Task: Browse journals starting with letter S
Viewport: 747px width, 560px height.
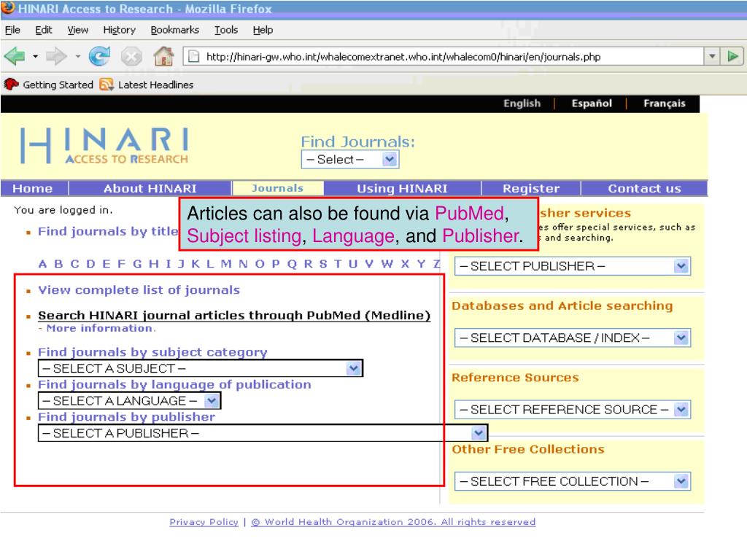Action: (323, 264)
